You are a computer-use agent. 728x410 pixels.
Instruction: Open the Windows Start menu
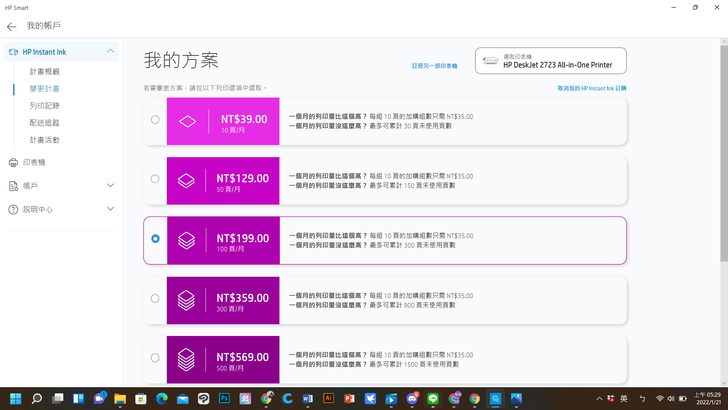click(x=16, y=398)
